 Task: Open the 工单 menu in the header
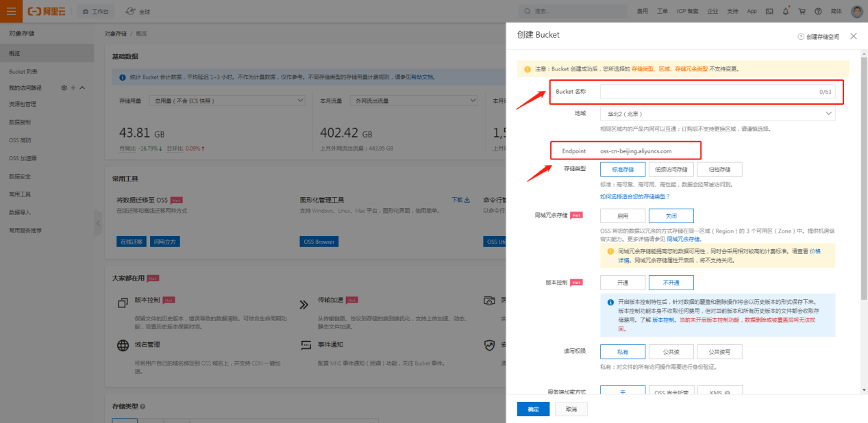click(x=662, y=12)
